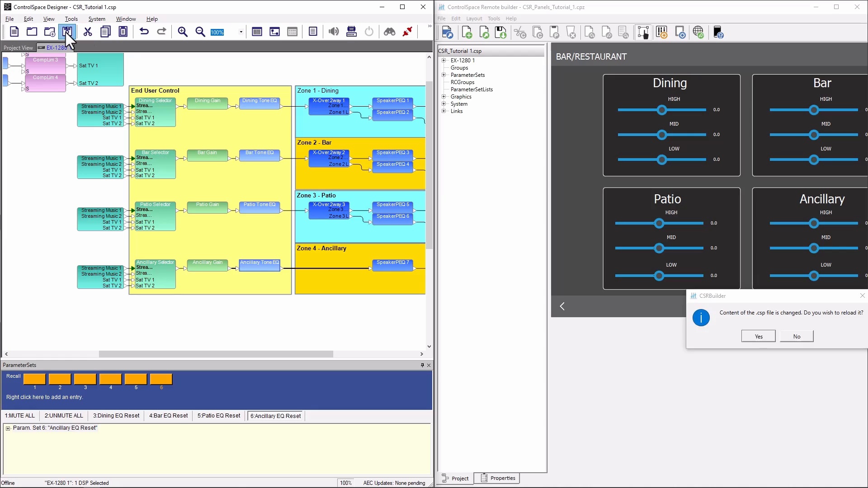Image resolution: width=868 pixels, height=488 pixels.
Task: Click No in the reload dialog
Action: (x=796, y=336)
